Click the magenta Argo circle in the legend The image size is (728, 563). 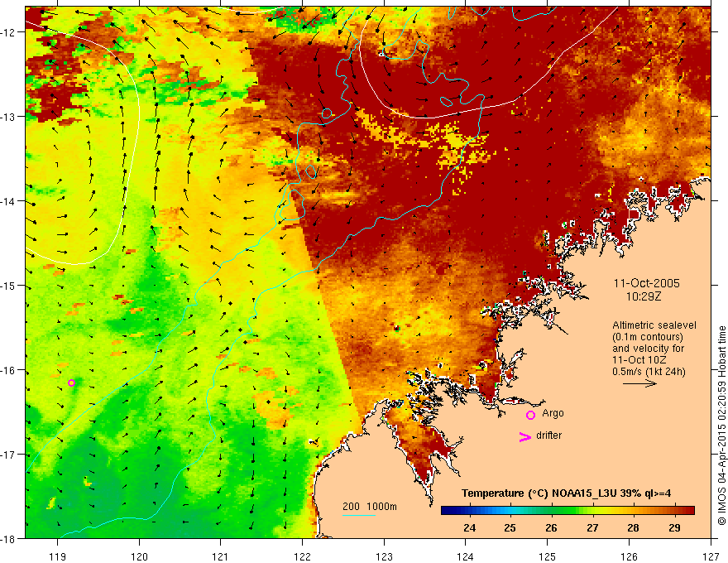pyautogui.click(x=530, y=415)
